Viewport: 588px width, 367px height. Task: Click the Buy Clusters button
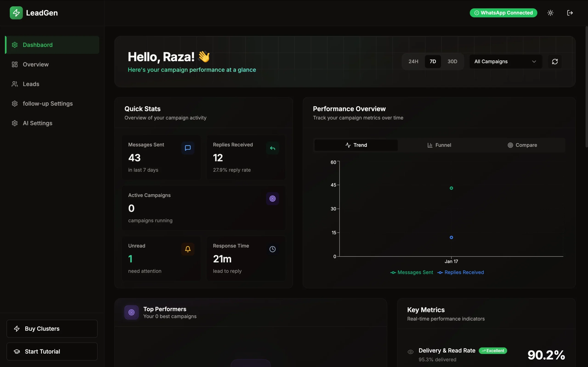pos(52,329)
